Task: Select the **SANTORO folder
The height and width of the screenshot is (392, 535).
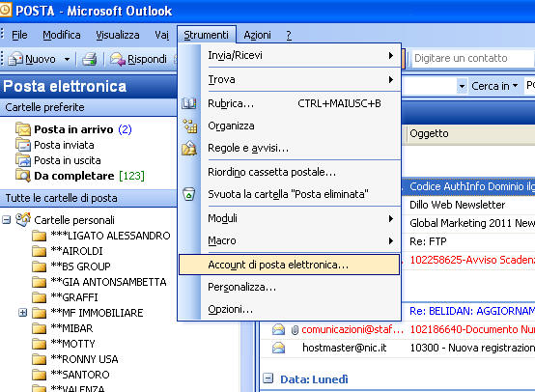Action: point(80,375)
